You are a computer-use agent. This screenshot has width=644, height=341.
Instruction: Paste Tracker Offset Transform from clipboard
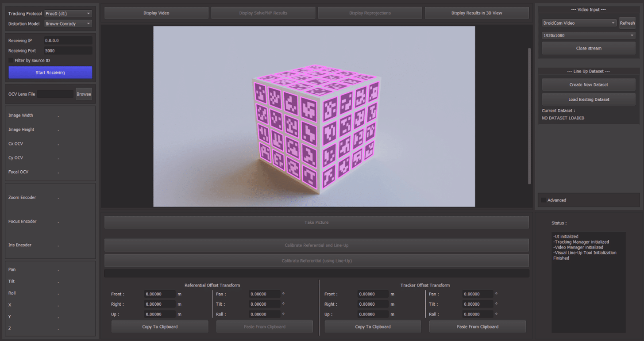pos(478,327)
